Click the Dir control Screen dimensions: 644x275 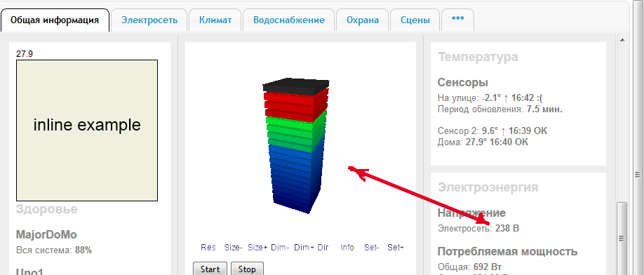pos(323,248)
